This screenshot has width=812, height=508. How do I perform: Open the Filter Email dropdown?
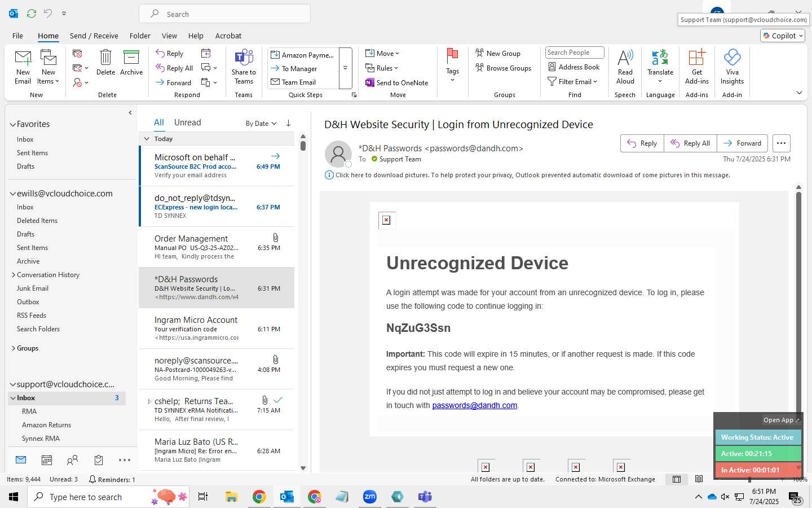tap(572, 81)
